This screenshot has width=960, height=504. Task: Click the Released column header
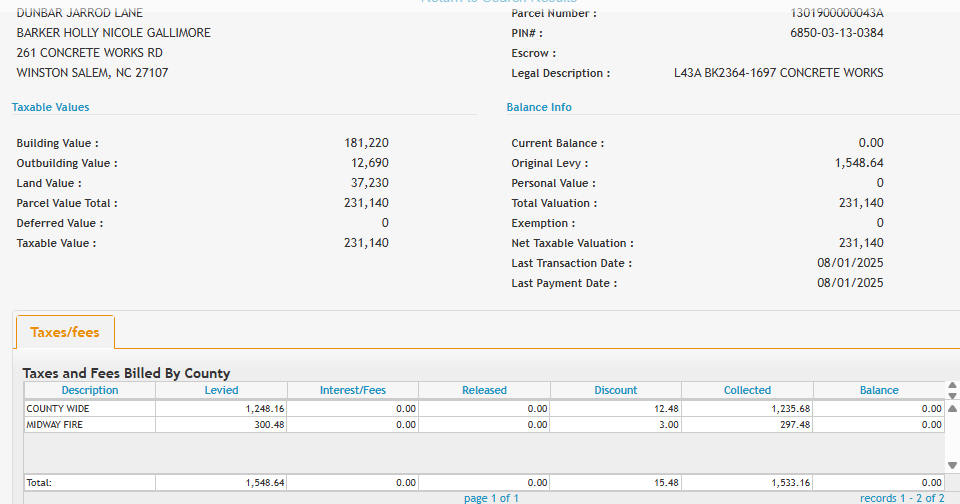[x=484, y=390]
